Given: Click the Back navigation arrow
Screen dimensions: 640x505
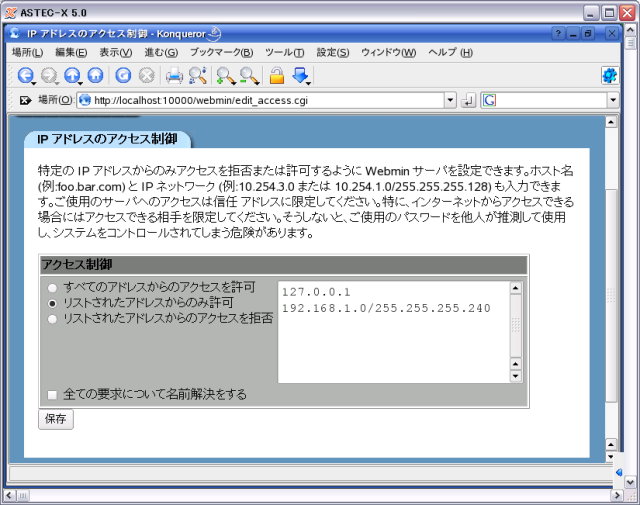Looking at the screenshot, I should (25, 75).
